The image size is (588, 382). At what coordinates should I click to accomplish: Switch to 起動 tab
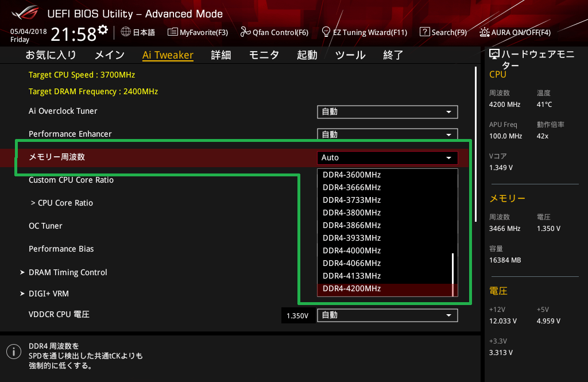click(x=307, y=55)
